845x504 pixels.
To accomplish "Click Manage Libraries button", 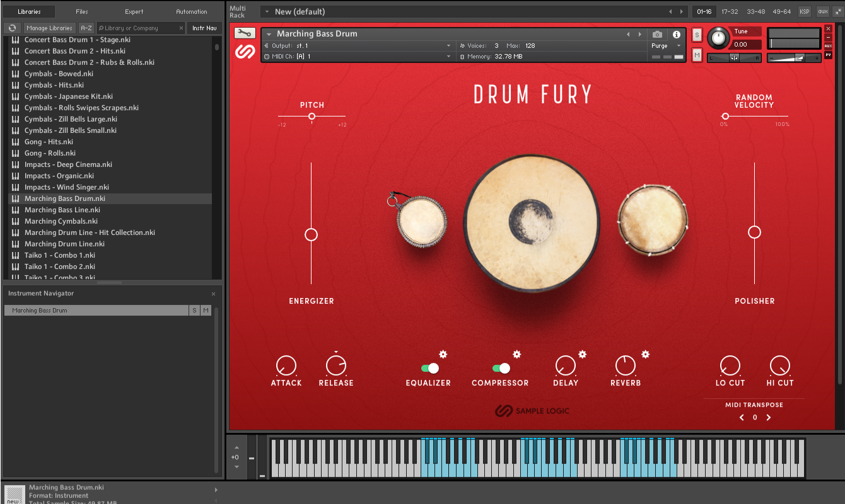I will 50,28.
